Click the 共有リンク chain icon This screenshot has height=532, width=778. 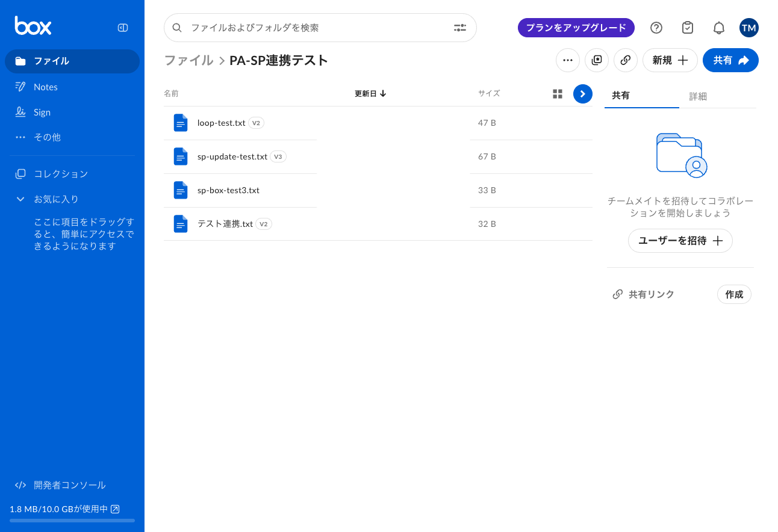[x=617, y=294]
